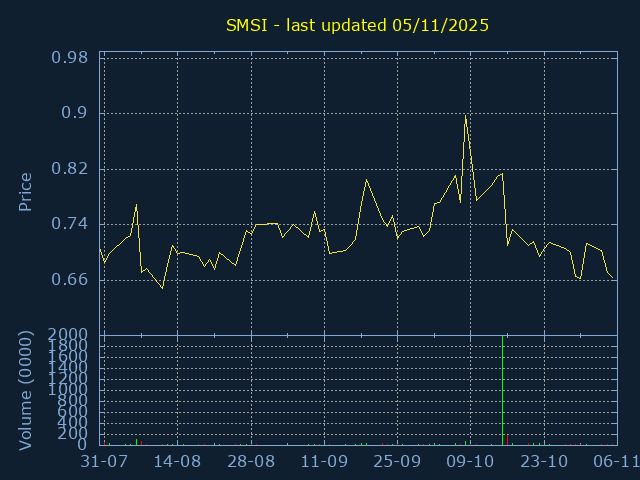Click the 0.82 price axis label
The width and height of the screenshot is (640, 480).
pyautogui.click(x=69, y=169)
